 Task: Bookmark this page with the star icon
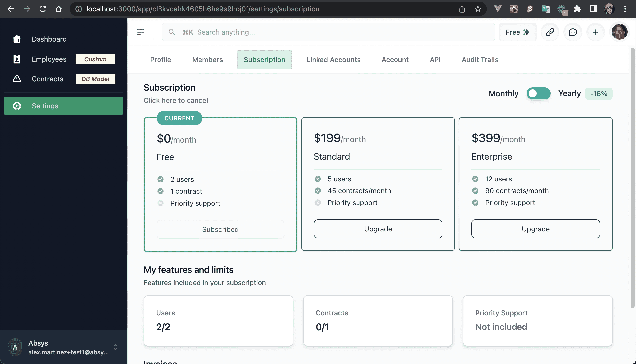[x=478, y=9]
